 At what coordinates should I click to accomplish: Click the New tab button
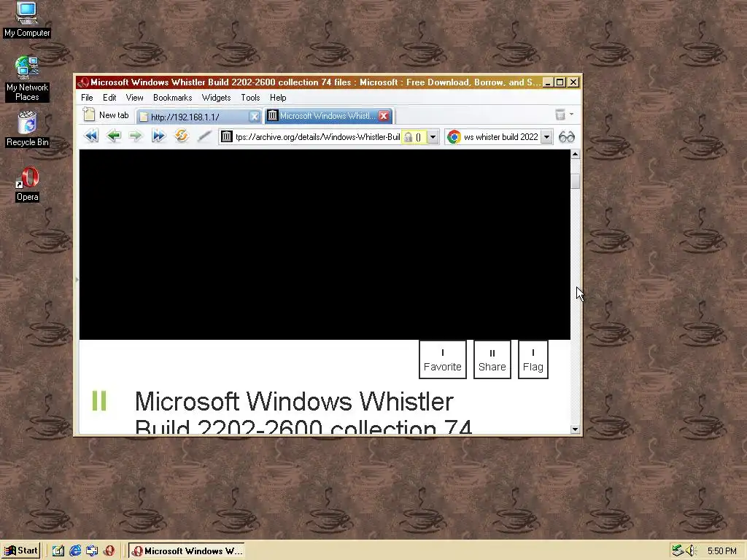pyautogui.click(x=106, y=114)
